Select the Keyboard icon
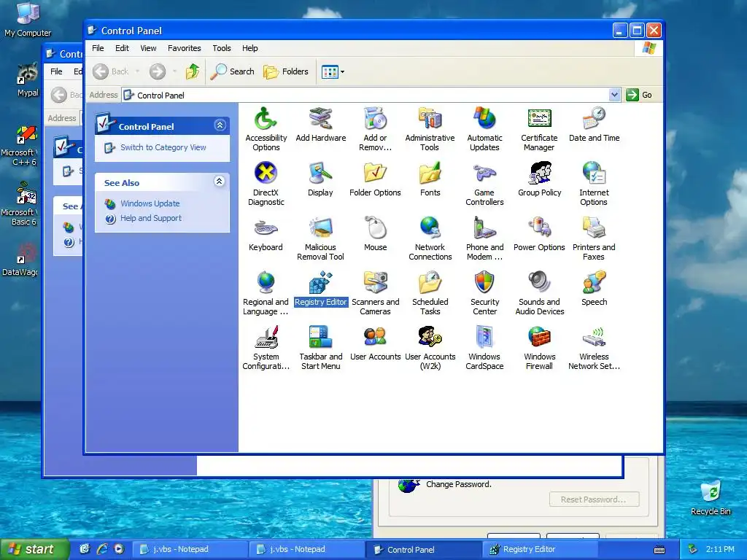The width and height of the screenshot is (747, 560). coord(266,234)
